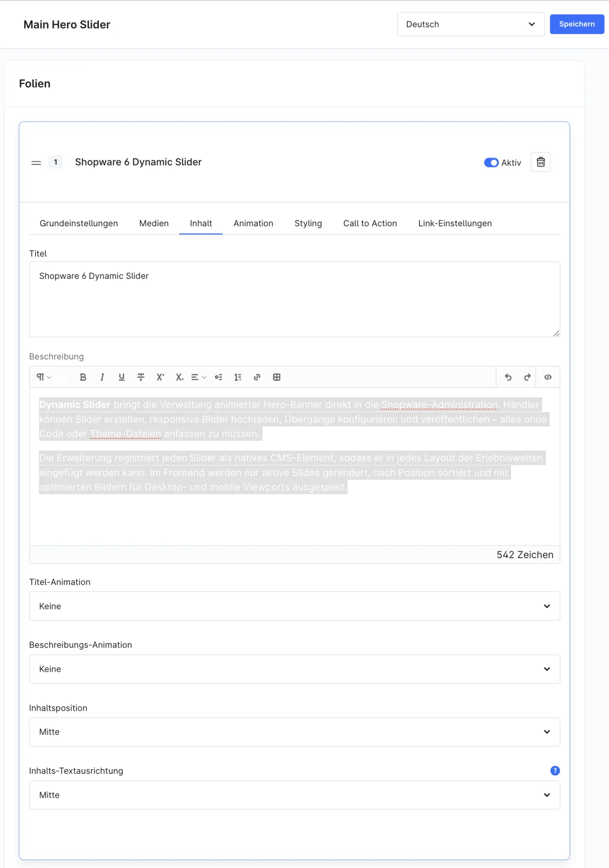Insert a table into the description

[277, 377]
